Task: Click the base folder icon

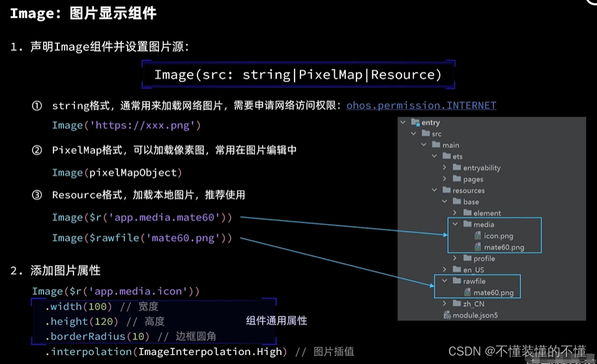Action: click(457, 201)
